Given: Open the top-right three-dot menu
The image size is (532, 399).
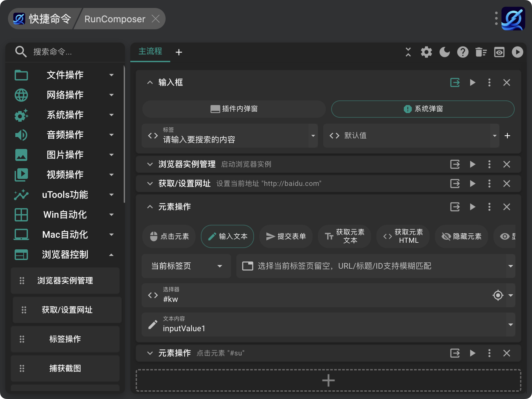Looking at the screenshot, I should tap(496, 19).
